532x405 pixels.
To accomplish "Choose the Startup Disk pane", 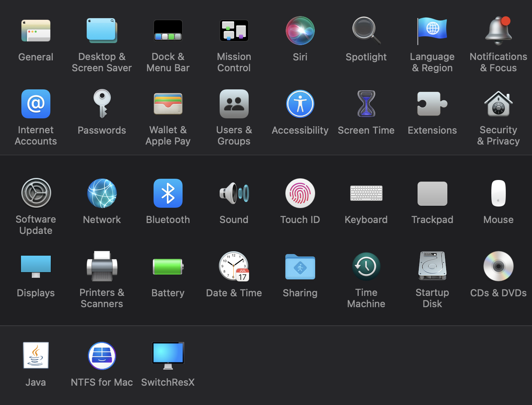I will (432, 266).
